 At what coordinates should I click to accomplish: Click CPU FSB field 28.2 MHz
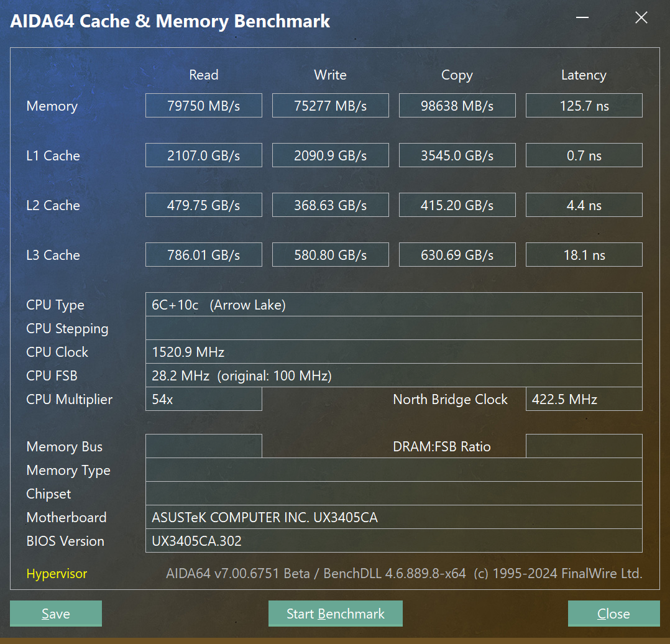tap(394, 375)
